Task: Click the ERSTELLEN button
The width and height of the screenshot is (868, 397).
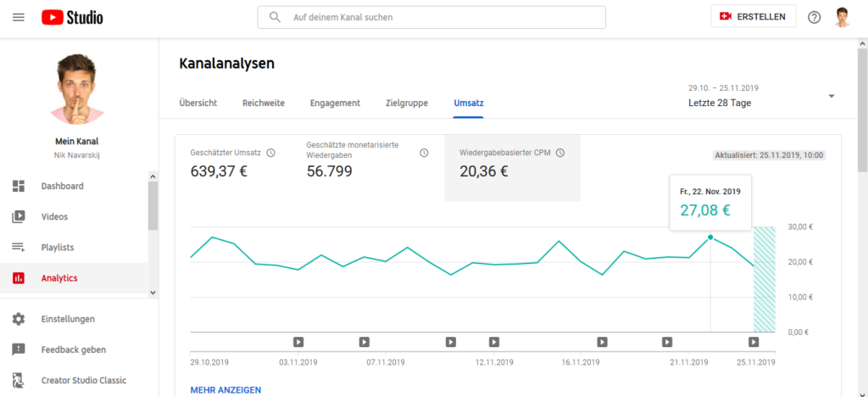Action: click(x=754, y=17)
